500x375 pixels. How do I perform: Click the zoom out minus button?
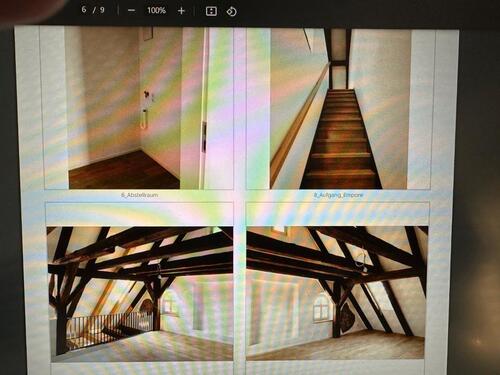tap(131, 11)
